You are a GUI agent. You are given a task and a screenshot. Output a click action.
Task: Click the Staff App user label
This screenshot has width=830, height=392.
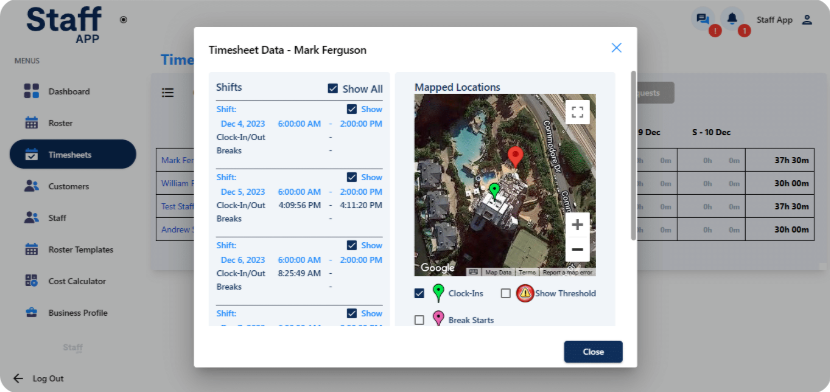774,20
